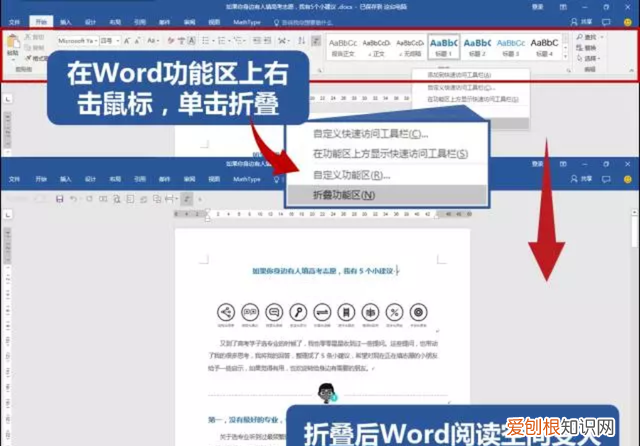Click Undo arrow in collapsed-ribbon window toolbar

[x=73, y=199]
